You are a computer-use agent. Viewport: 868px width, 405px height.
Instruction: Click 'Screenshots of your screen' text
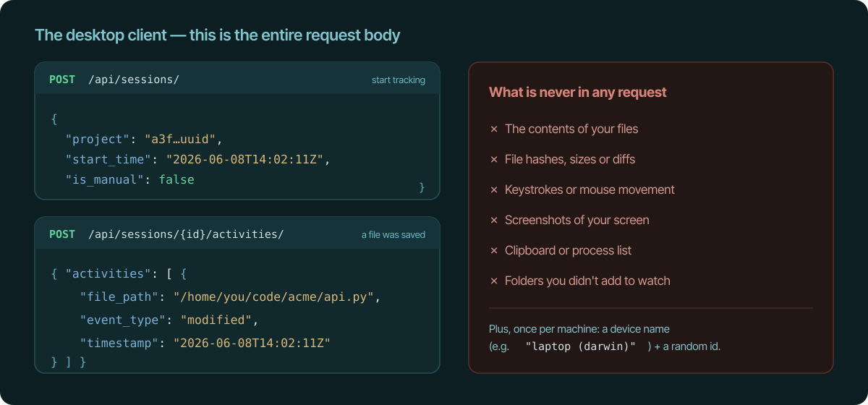(x=577, y=220)
